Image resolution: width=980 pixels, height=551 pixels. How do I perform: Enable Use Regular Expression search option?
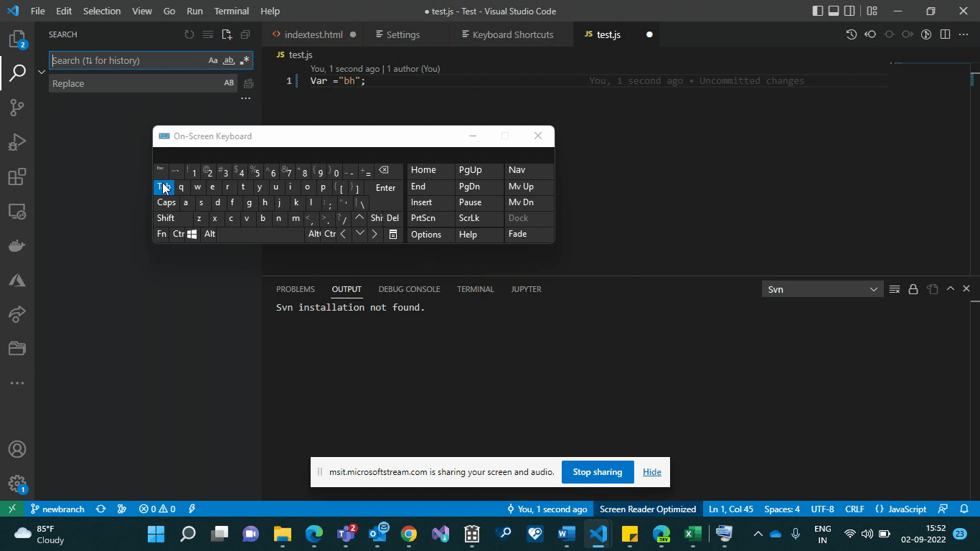(244, 60)
